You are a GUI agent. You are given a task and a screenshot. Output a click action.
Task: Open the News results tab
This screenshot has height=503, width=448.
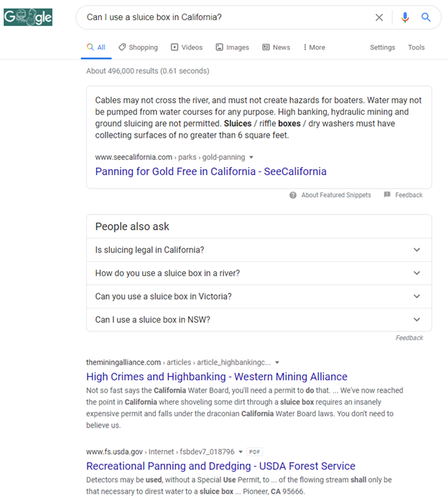276,47
